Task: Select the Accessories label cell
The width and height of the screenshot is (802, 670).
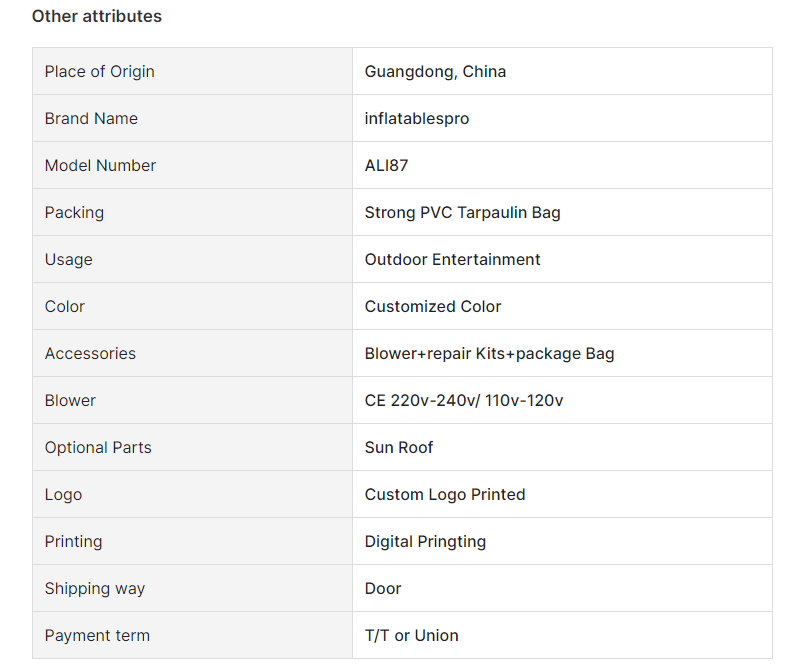Action: pos(192,353)
